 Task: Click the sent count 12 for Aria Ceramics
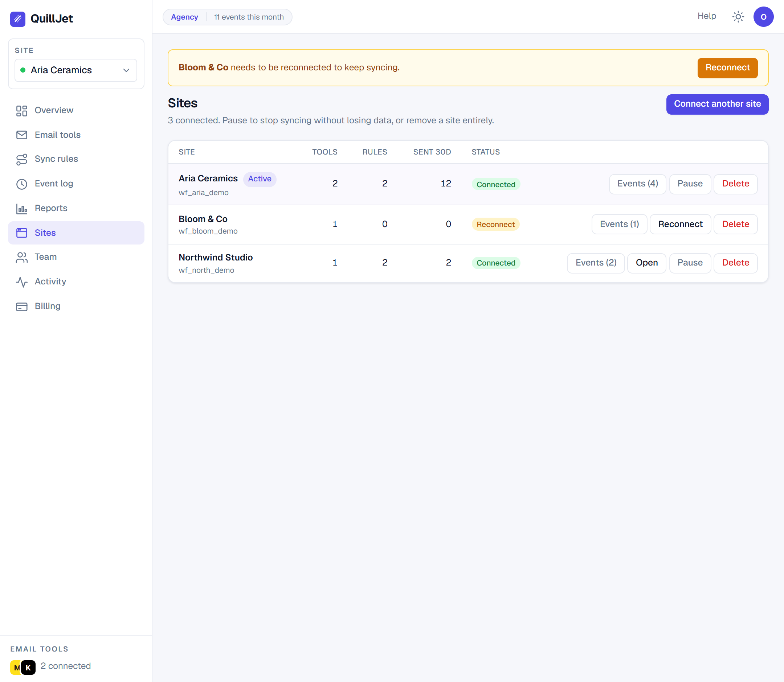(x=445, y=184)
